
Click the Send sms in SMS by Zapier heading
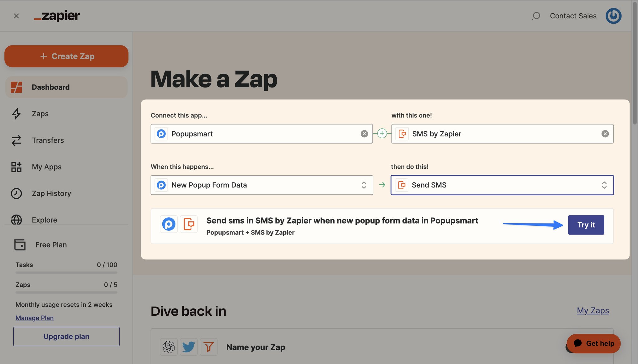tap(342, 221)
